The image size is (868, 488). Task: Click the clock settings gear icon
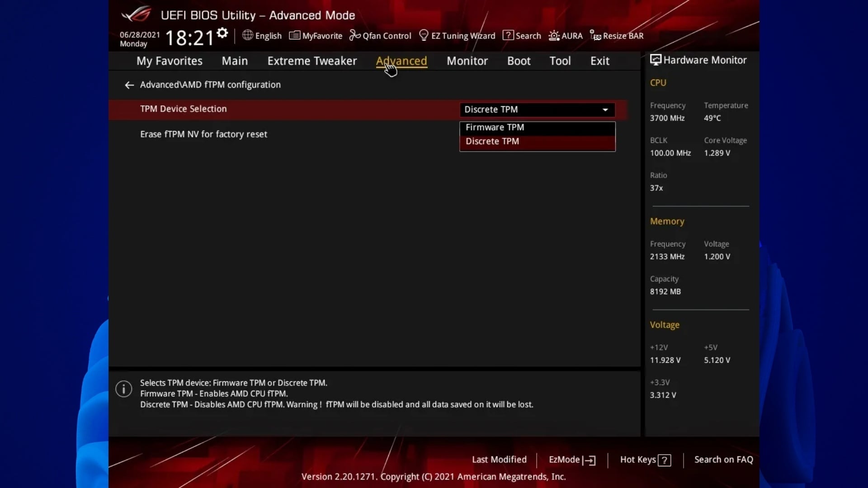222,33
